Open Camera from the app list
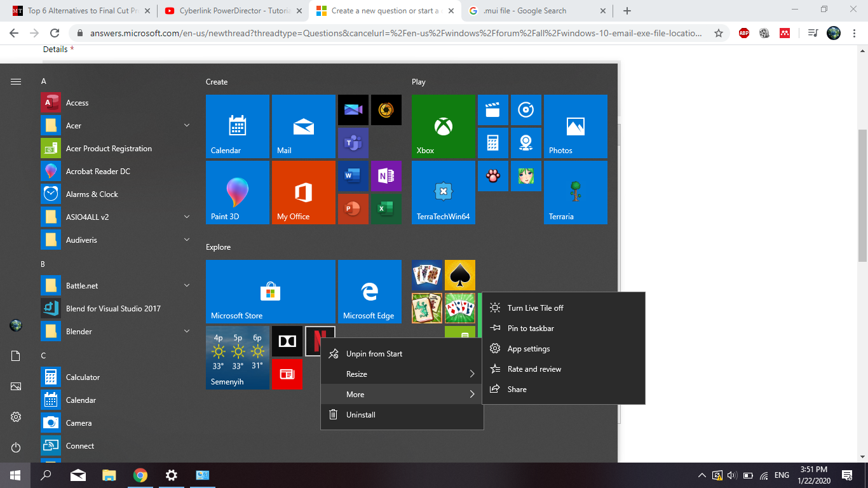This screenshot has height=488, width=868. [x=117, y=423]
